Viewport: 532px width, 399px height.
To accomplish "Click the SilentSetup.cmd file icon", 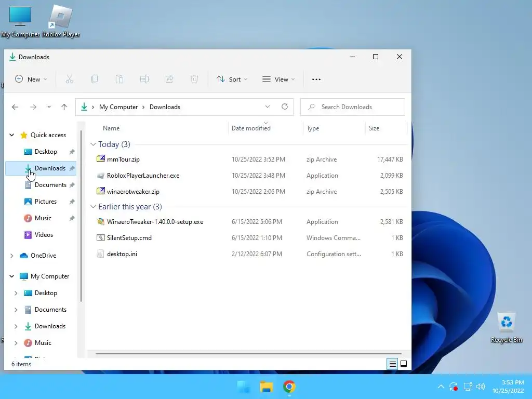I will [x=100, y=237].
